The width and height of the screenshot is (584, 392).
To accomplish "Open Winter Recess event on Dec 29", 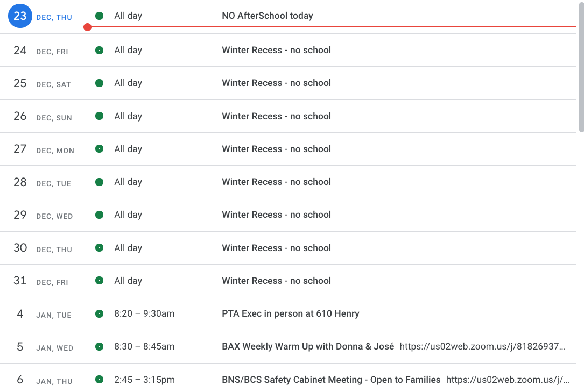I will [x=276, y=215].
